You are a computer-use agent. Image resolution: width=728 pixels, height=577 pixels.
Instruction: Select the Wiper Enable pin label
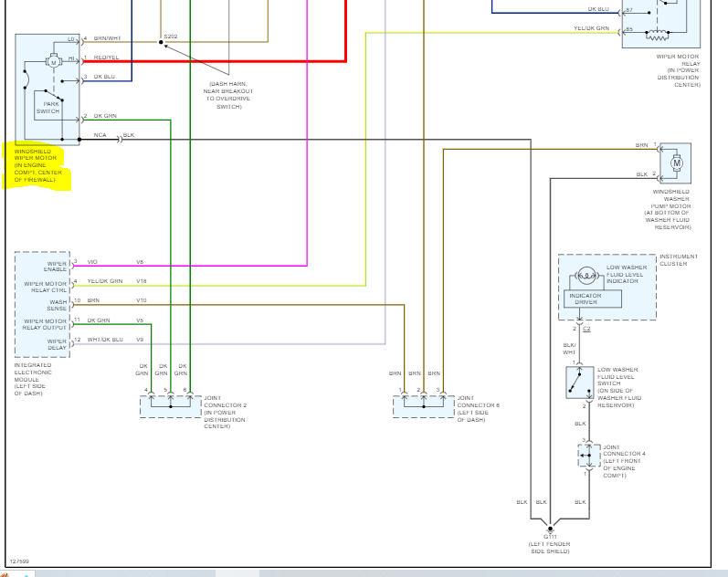56,267
